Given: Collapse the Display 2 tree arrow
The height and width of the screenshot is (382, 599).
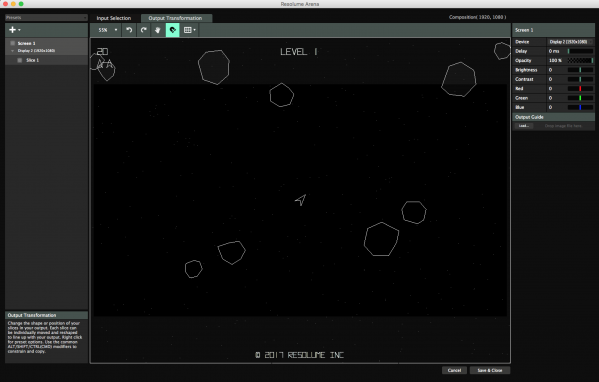Looking at the screenshot, I should tap(13, 50).
